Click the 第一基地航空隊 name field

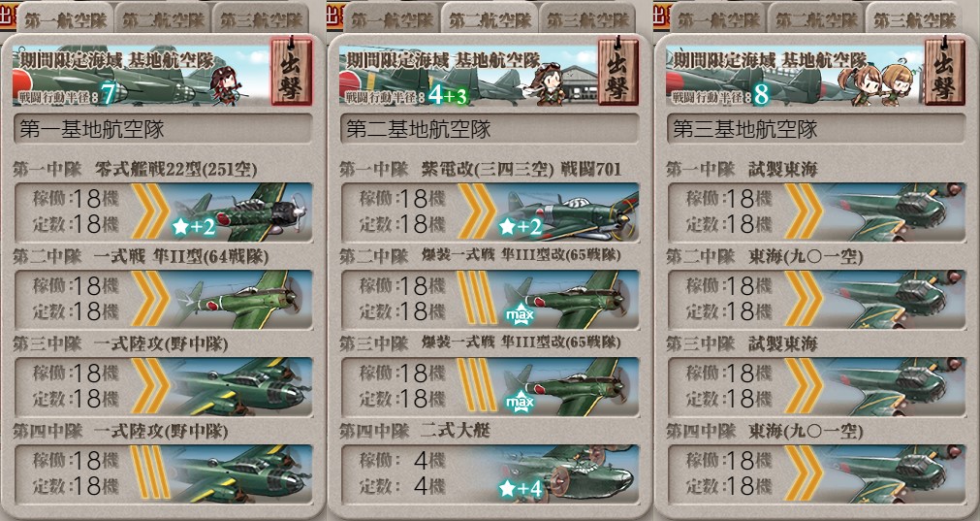(x=163, y=129)
